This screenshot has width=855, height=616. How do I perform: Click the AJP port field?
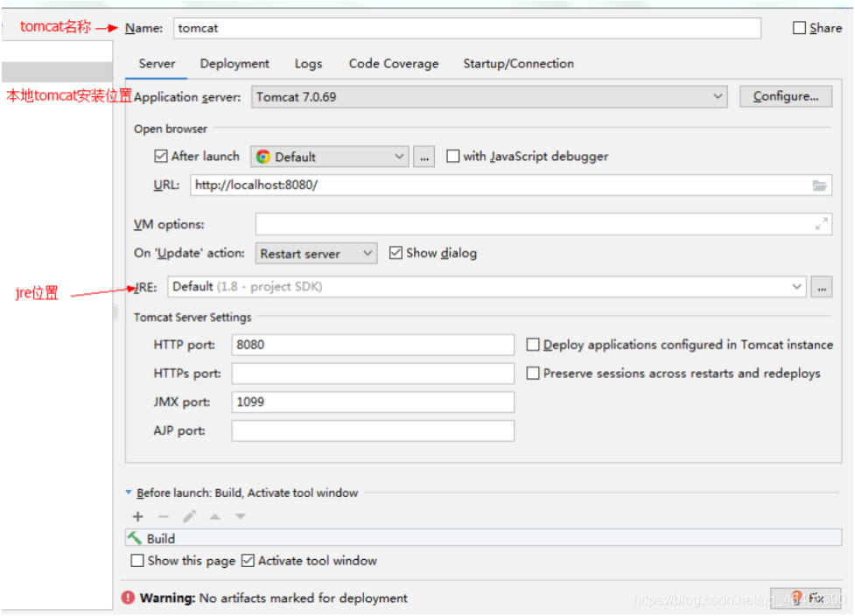point(373,430)
